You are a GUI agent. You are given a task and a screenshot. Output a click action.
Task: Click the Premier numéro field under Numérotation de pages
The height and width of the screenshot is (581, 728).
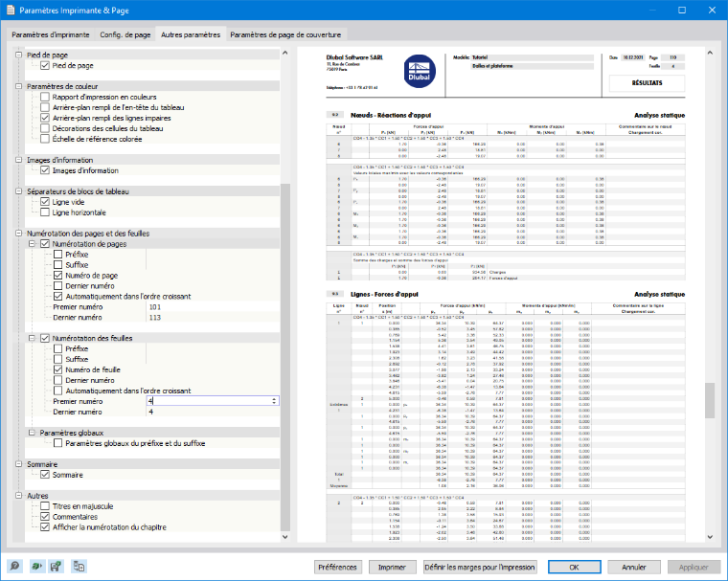coord(213,307)
